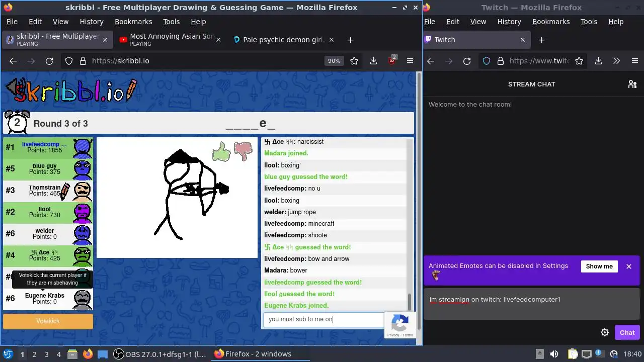Viewport: 644px width, 362px height.
Task: Reload the skribbl.io page
Action: tap(49, 61)
